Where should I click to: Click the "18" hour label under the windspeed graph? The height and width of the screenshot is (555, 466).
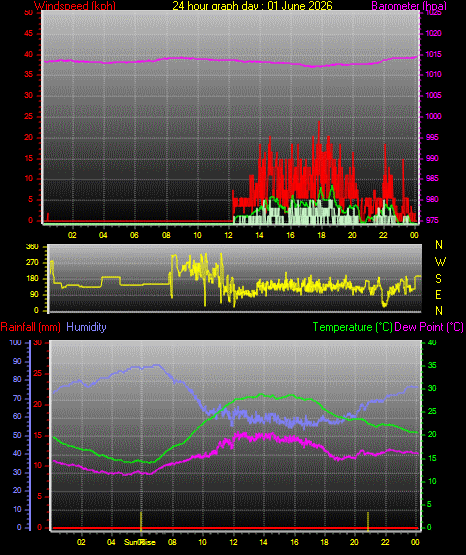pyautogui.click(x=321, y=235)
